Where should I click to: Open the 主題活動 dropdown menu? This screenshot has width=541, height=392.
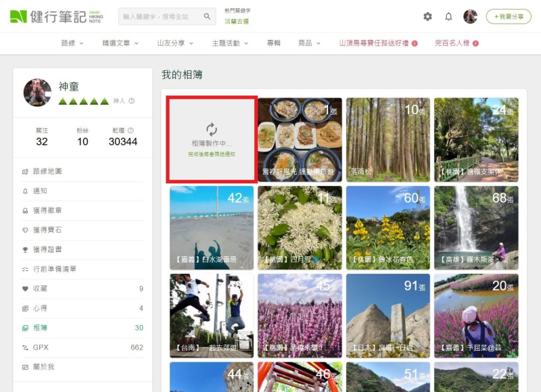pos(230,43)
